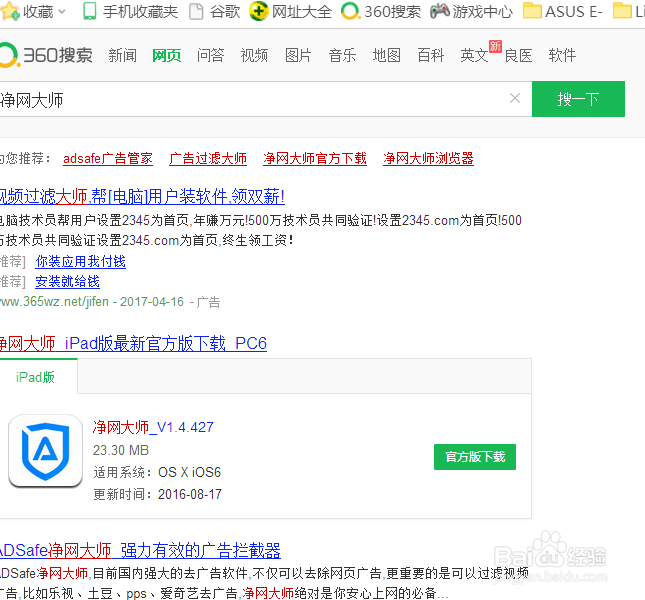This screenshot has width=645, height=600.
Task: Switch to 音乐 search tab
Action: [x=342, y=55]
